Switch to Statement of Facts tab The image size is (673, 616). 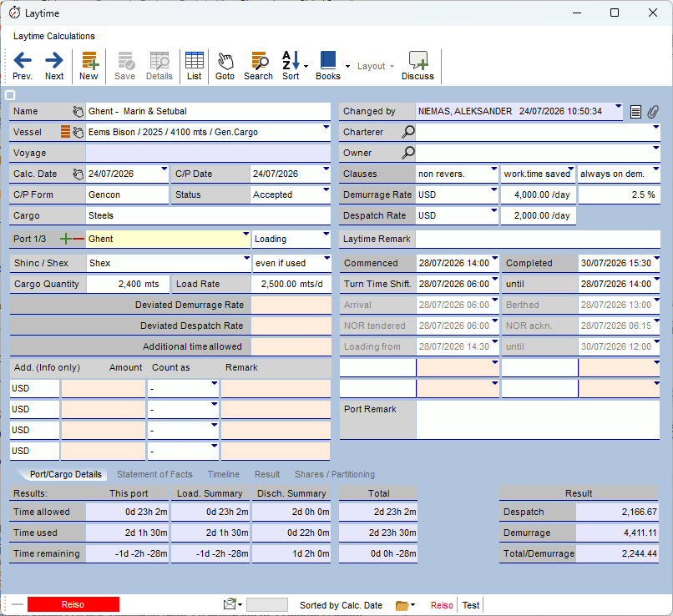pyautogui.click(x=154, y=474)
